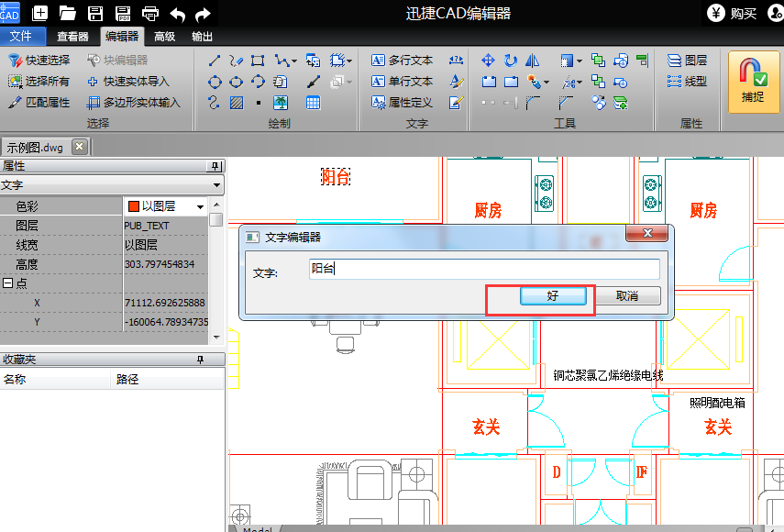
Task: Open the polyline tool dropdown arrow
Action: [294, 61]
